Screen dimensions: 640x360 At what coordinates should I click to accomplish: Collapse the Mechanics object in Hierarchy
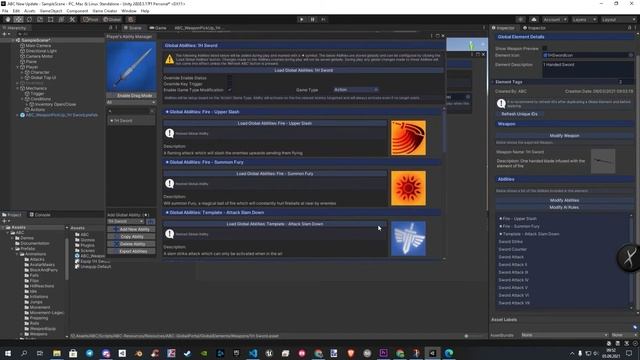pos(18,88)
